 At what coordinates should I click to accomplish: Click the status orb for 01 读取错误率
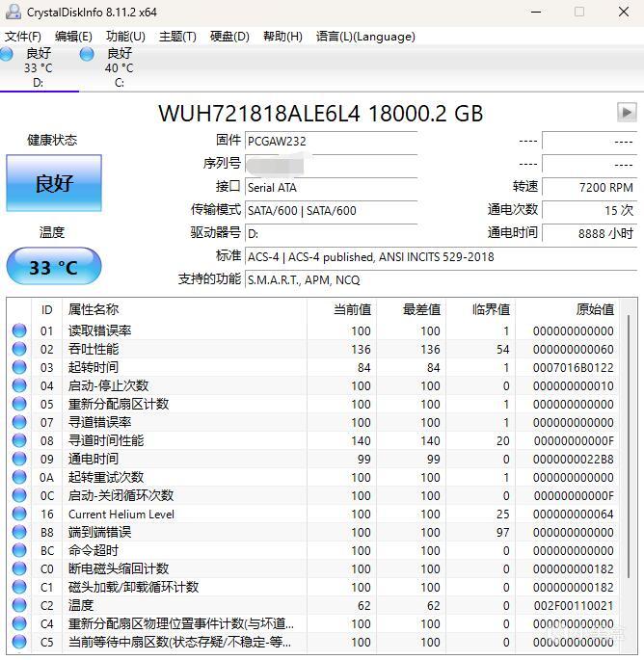19,330
